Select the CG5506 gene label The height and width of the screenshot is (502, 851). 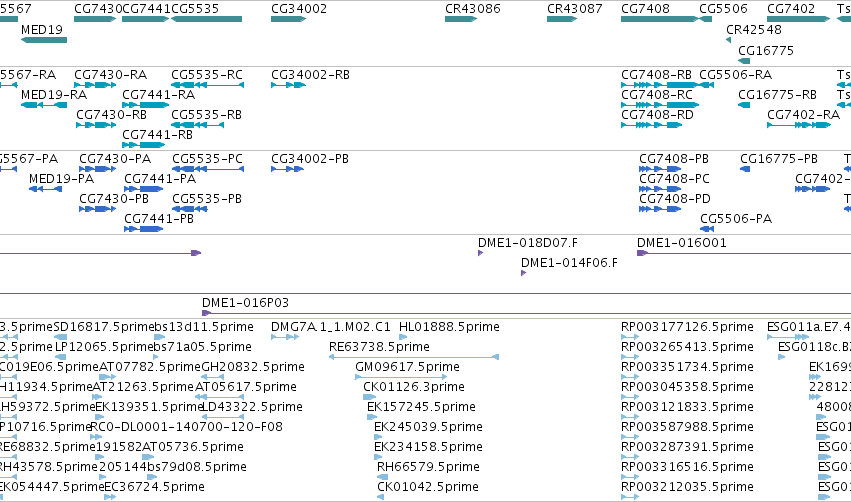[723, 9]
